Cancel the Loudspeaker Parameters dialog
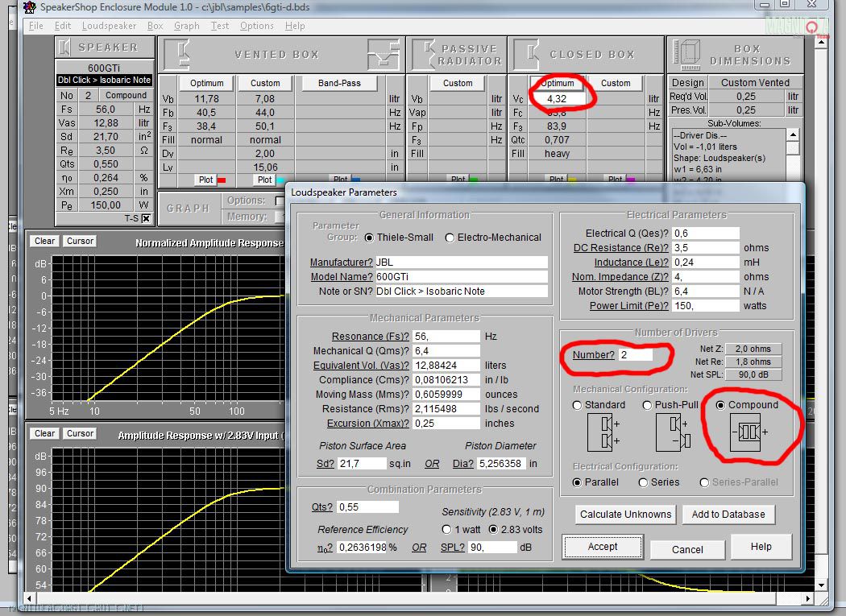This screenshot has height=616, width=846. click(687, 550)
